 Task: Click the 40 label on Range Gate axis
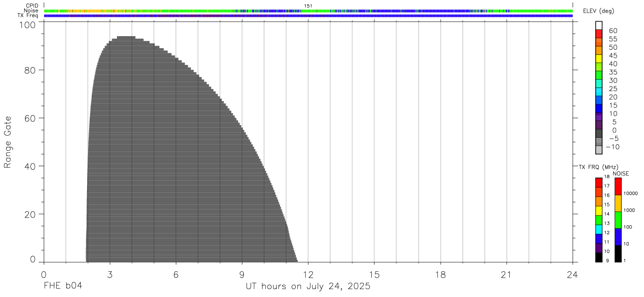pos(31,166)
